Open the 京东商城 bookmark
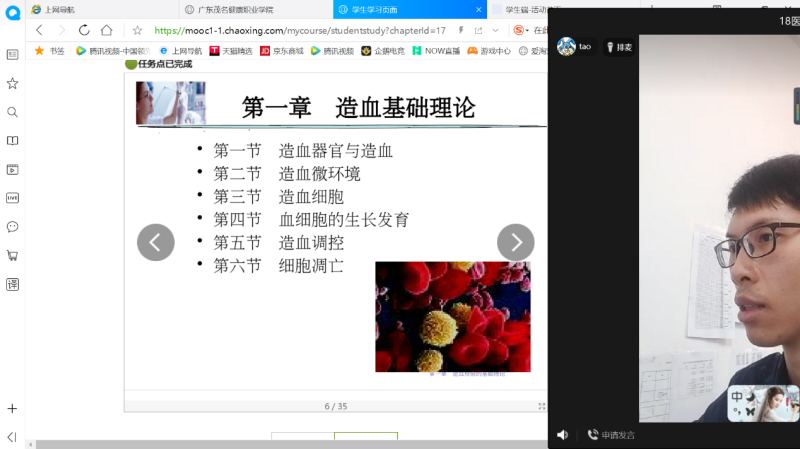 click(282, 51)
